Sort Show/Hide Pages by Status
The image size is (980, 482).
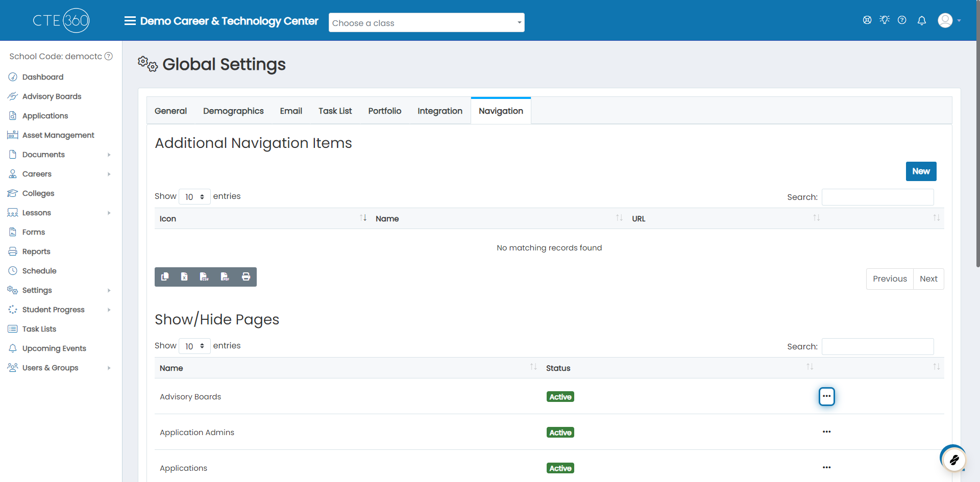[679, 368]
